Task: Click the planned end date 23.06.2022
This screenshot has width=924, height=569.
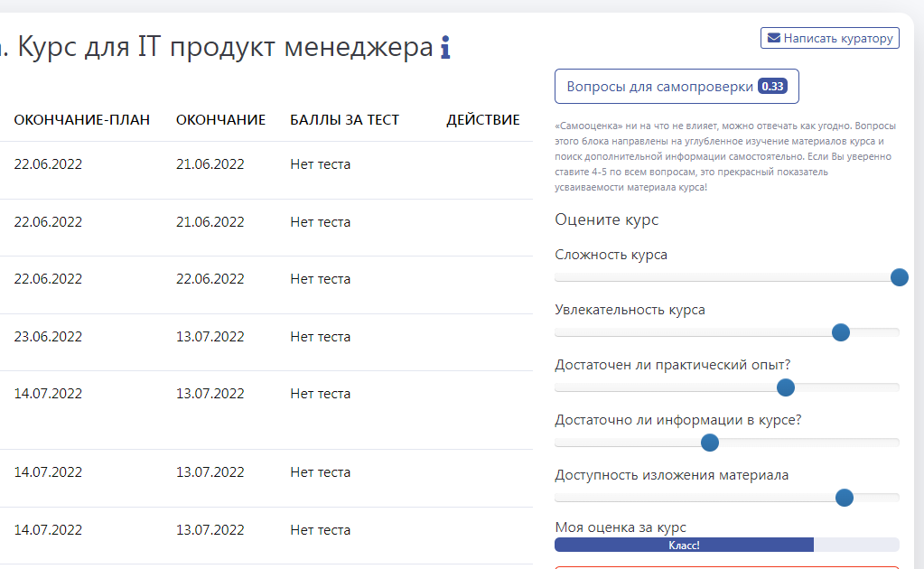Action: point(48,337)
